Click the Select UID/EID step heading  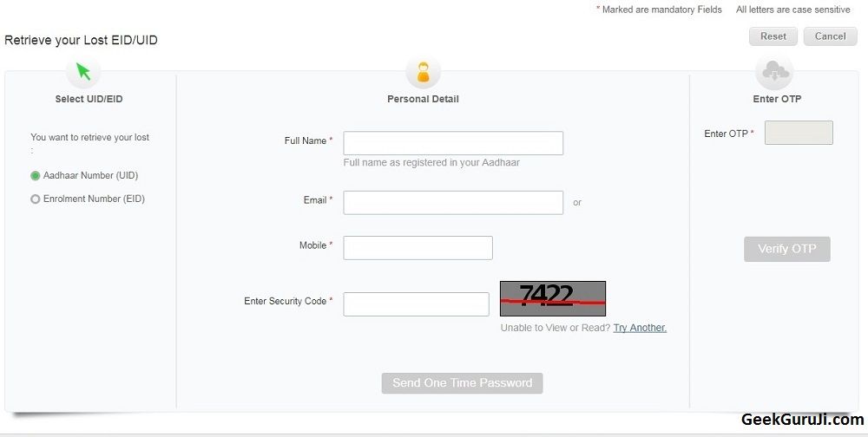pyautogui.click(x=89, y=99)
